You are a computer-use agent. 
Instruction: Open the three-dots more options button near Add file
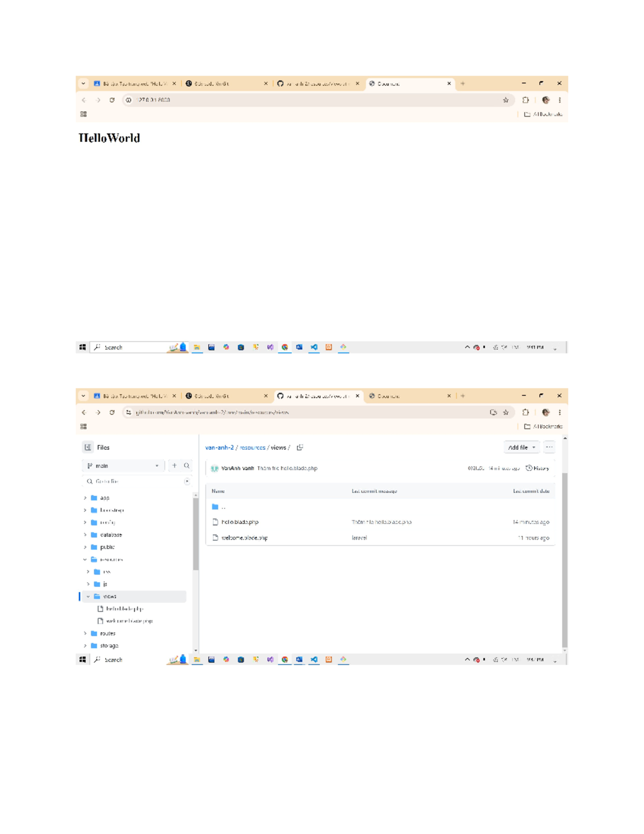[x=549, y=447]
